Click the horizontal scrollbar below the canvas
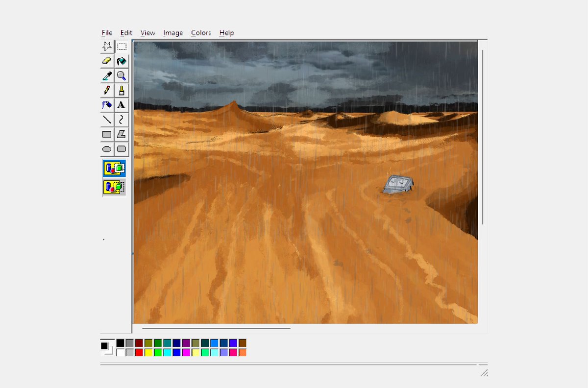The height and width of the screenshot is (388, 588). [x=216, y=329]
